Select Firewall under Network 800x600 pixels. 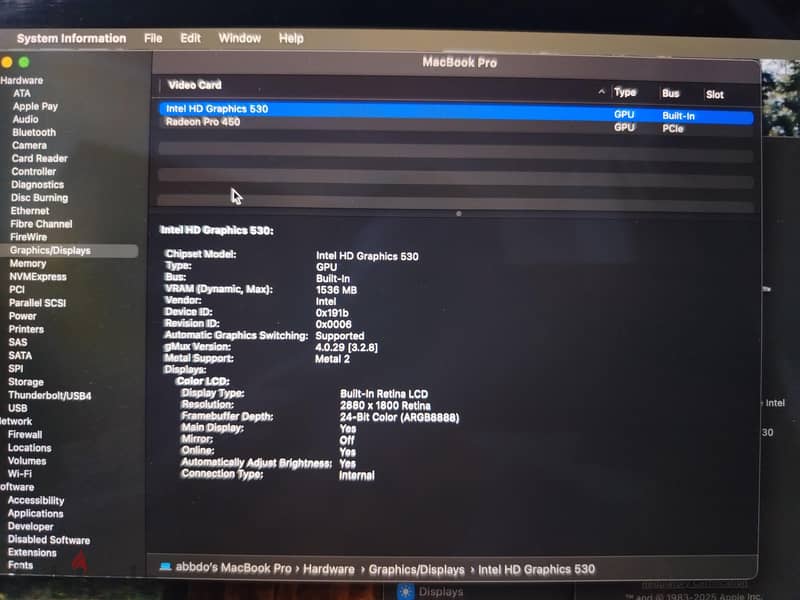coord(25,435)
